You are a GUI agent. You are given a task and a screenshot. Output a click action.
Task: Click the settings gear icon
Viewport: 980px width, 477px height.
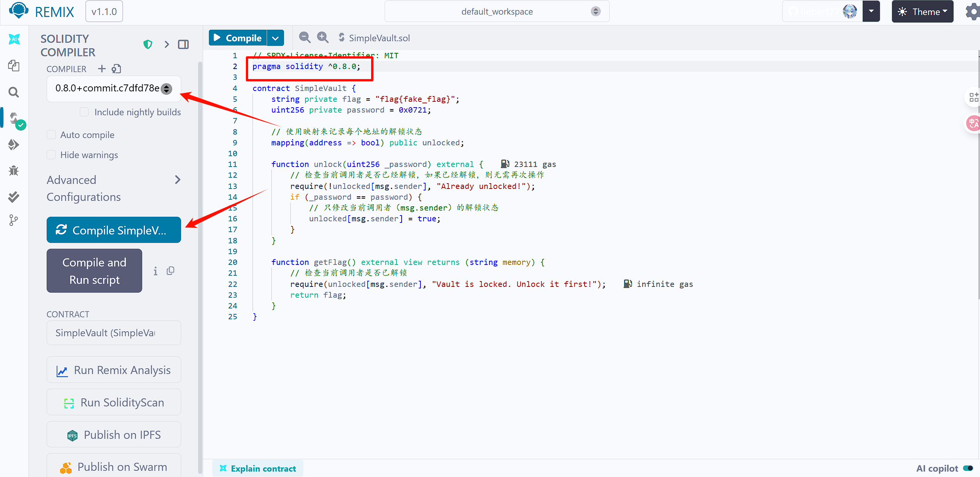click(x=972, y=12)
